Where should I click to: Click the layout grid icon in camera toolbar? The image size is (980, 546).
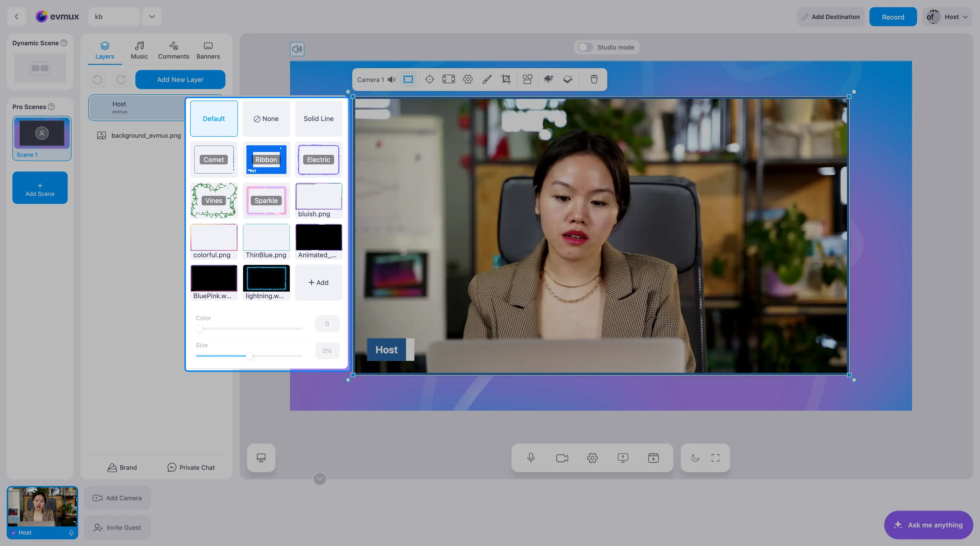pyautogui.click(x=527, y=80)
